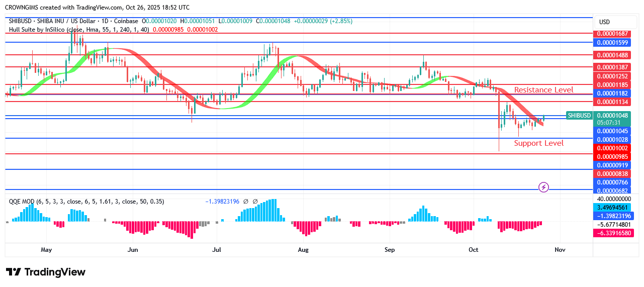The image size is (644, 287).
Task: Select the Resistance Level text annotation
Action: [543, 90]
